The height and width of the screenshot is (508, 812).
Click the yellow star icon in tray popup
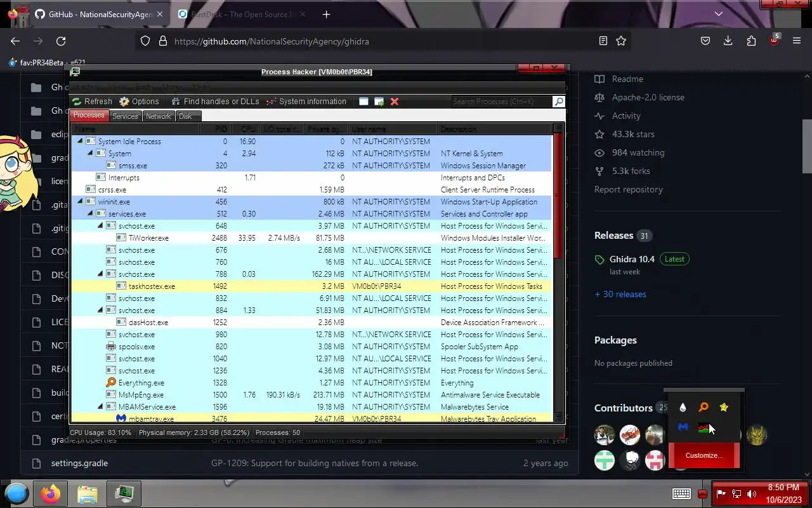724,407
